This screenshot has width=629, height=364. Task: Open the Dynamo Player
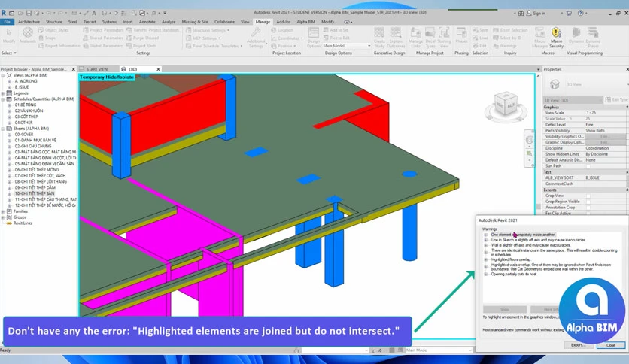pyautogui.click(x=593, y=38)
